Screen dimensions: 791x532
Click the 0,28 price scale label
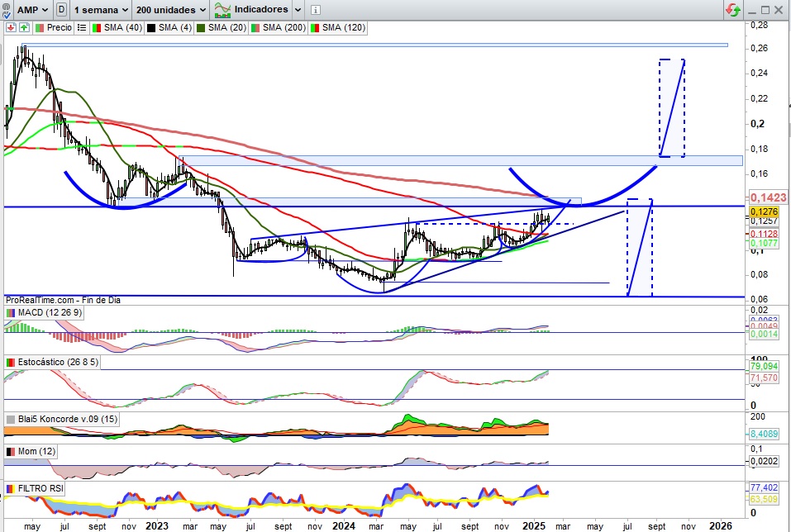(759, 25)
